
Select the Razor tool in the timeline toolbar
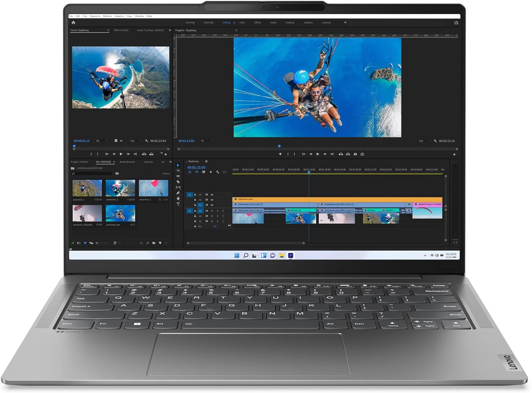[178, 182]
